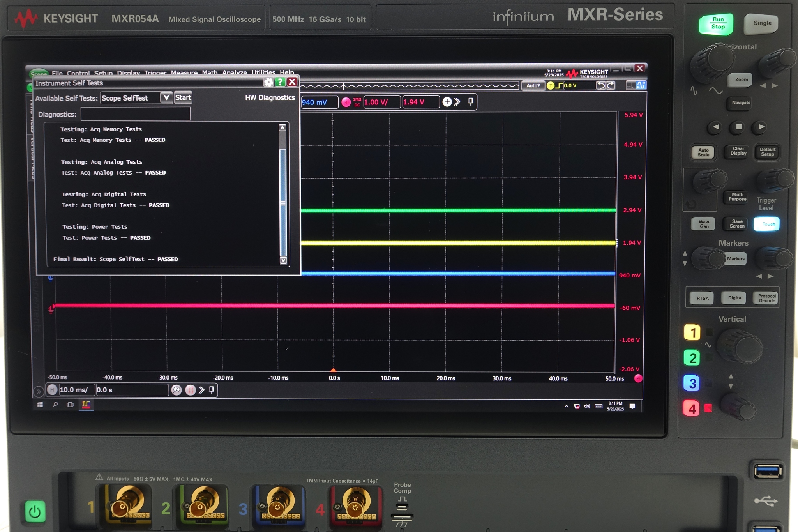Click the pink channel 4 marker near 50.0 ms
The width and height of the screenshot is (798, 532).
pos(638,378)
